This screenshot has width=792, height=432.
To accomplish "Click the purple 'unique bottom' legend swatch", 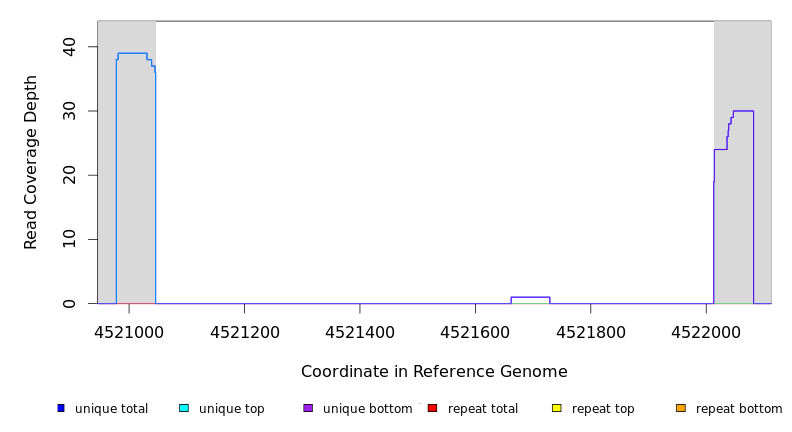I will click(308, 408).
